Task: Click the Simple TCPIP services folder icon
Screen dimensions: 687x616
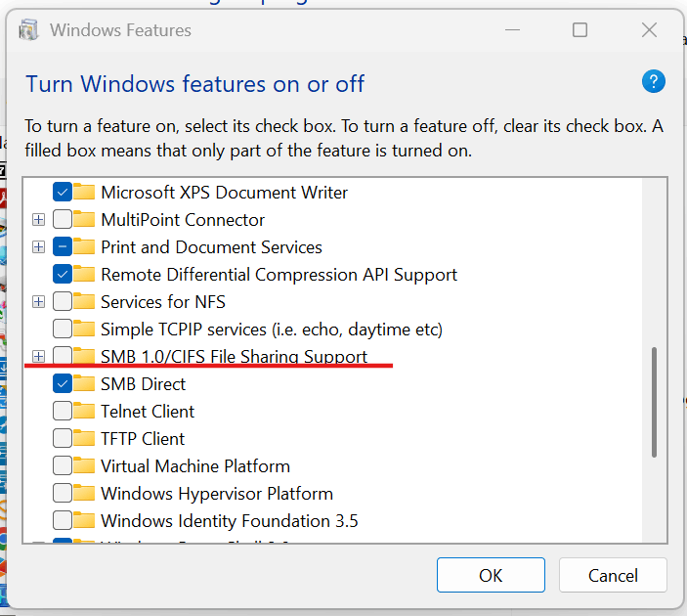Action: [84, 329]
